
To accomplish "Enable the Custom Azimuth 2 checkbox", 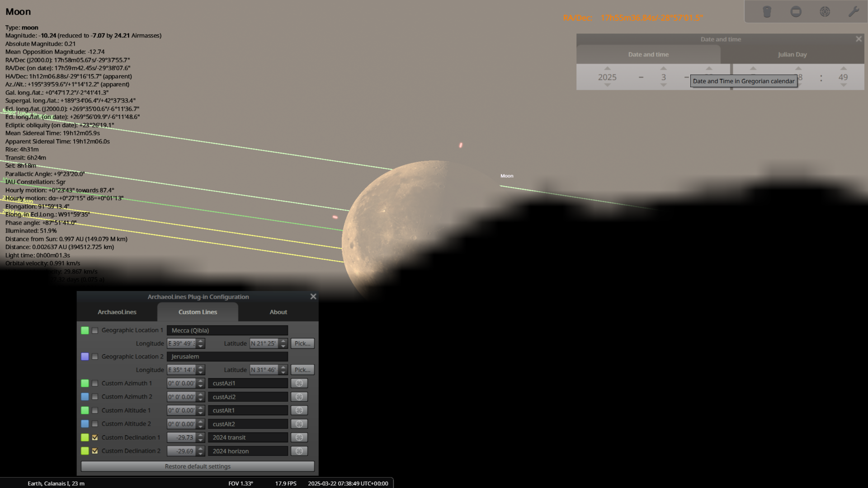I will [x=95, y=396].
